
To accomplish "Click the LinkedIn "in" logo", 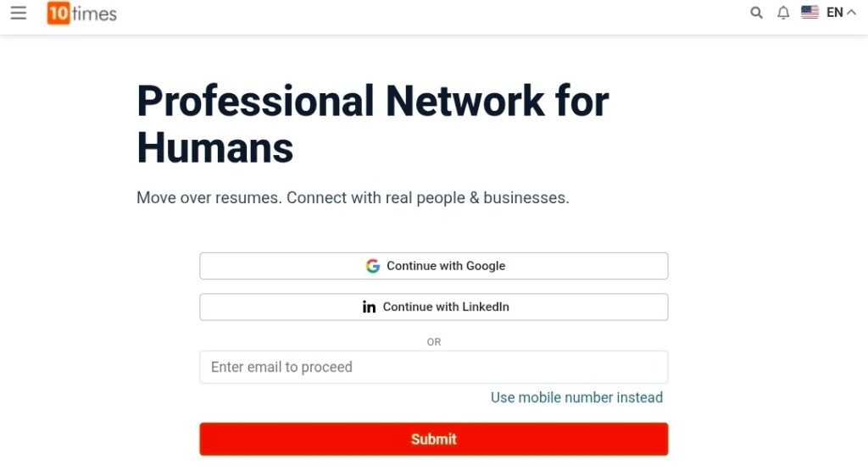I will tap(369, 307).
